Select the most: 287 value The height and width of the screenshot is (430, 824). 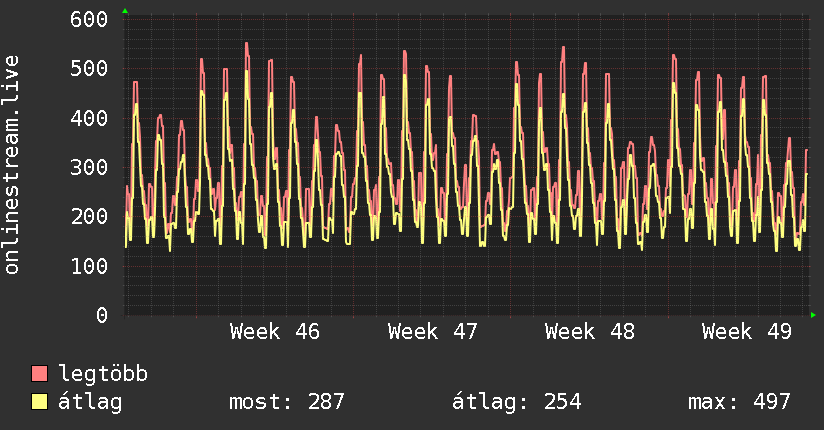[286, 402]
